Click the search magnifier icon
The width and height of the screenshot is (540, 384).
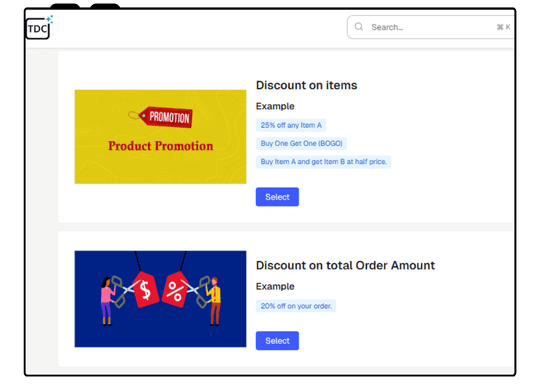(x=359, y=27)
